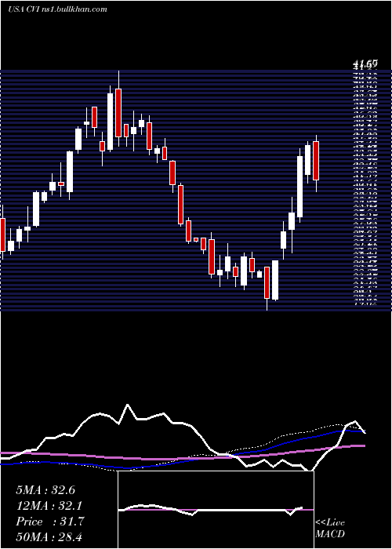Click the MACD inset panel
The image size is (392, 549).
[216, 510]
